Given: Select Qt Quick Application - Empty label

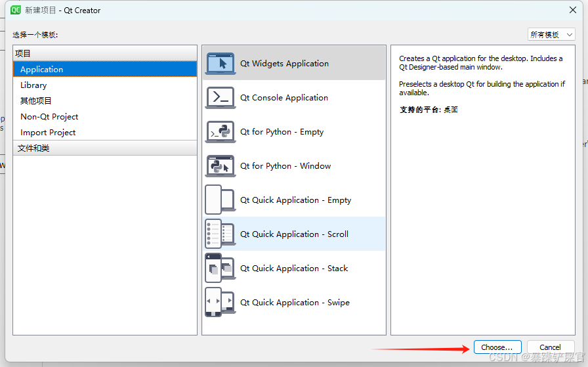Looking at the screenshot, I should pos(296,200).
